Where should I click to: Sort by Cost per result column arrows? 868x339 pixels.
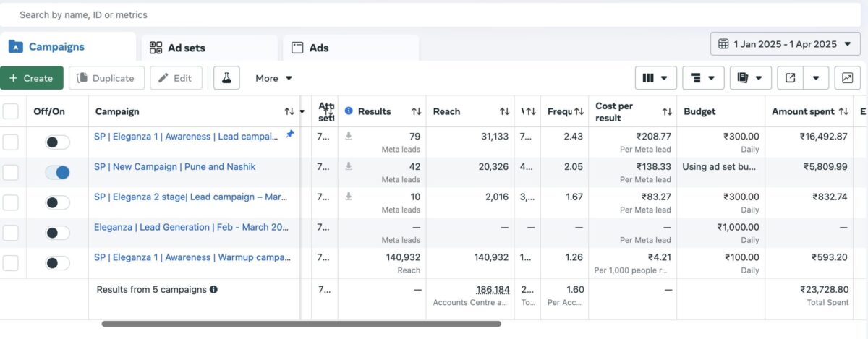click(667, 111)
